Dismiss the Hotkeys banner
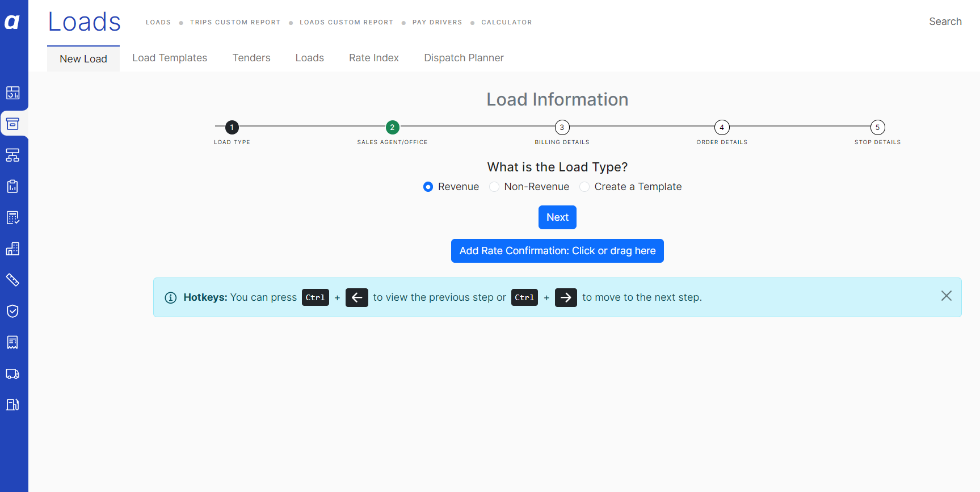 (947, 296)
